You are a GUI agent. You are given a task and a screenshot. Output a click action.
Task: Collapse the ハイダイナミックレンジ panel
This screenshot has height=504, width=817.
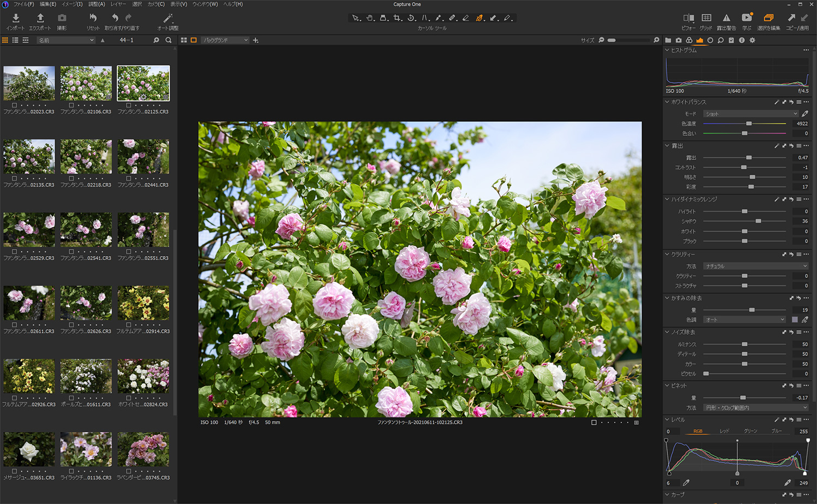tap(667, 199)
